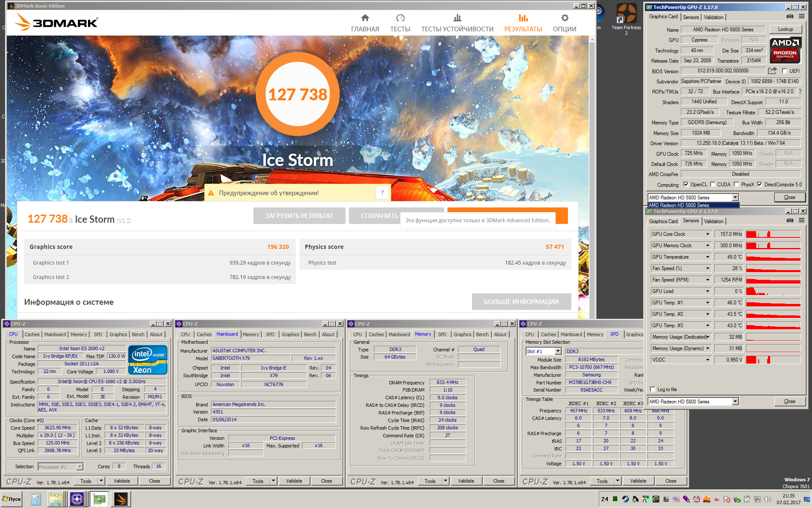Expand the GPU Core Clock sensor dropdown
This screenshot has width=812, height=508.
(708, 234)
